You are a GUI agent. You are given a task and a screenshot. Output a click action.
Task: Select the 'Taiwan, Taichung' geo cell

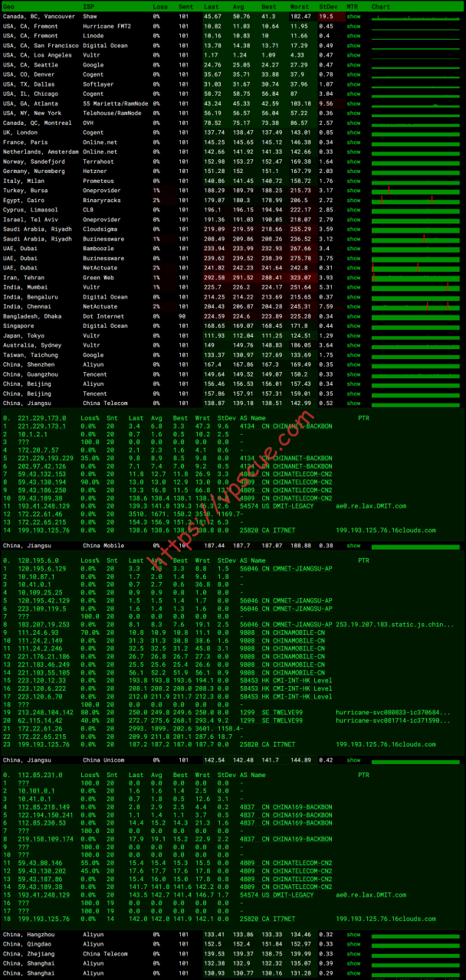coord(32,355)
